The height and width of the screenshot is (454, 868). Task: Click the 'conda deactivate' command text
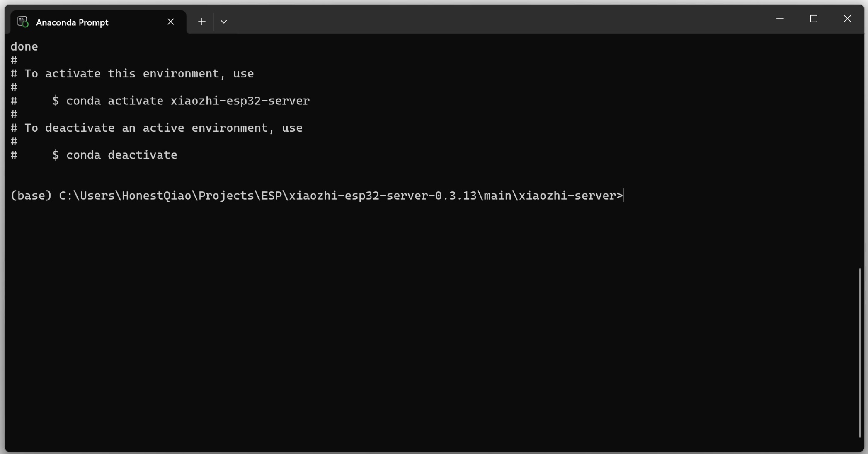[x=122, y=155]
